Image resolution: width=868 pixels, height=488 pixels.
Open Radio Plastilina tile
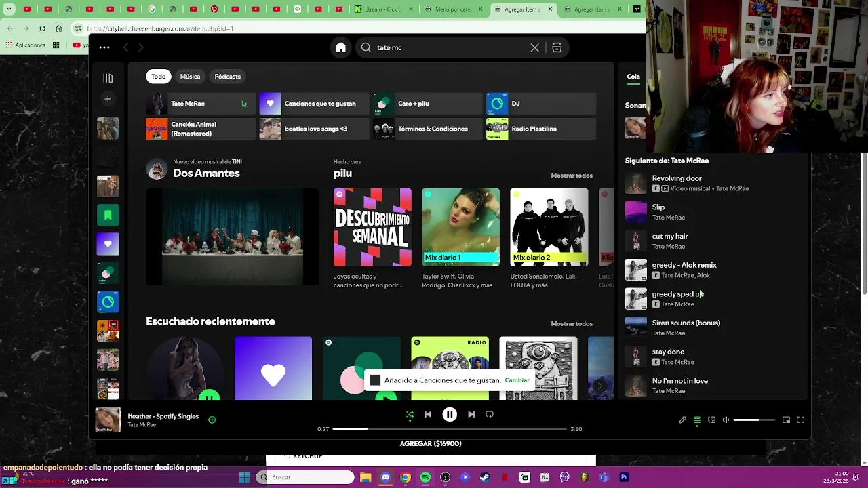(x=540, y=129)
